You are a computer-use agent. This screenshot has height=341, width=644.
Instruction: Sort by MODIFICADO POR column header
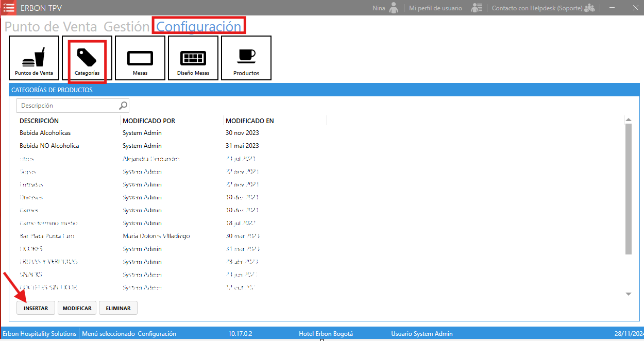pyautogui.click(x=149, y=121)
